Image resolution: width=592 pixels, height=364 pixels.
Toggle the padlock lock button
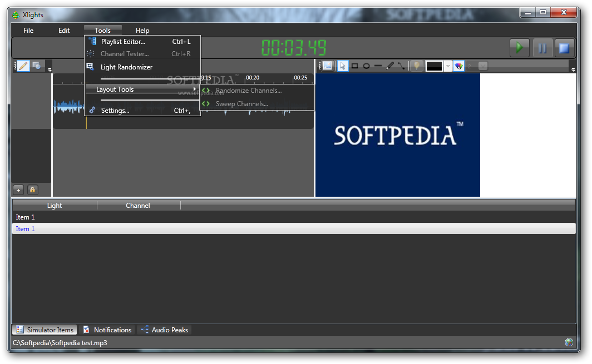(32, 190)
